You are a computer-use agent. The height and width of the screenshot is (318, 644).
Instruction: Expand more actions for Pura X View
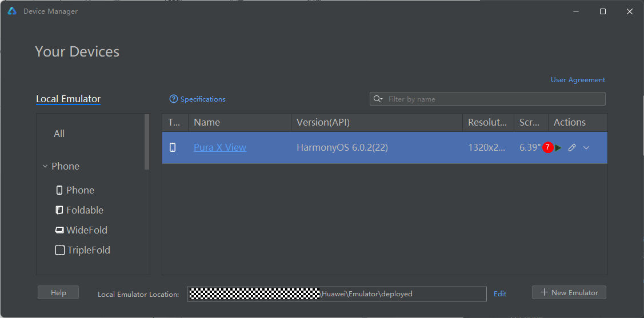[586, 148]
